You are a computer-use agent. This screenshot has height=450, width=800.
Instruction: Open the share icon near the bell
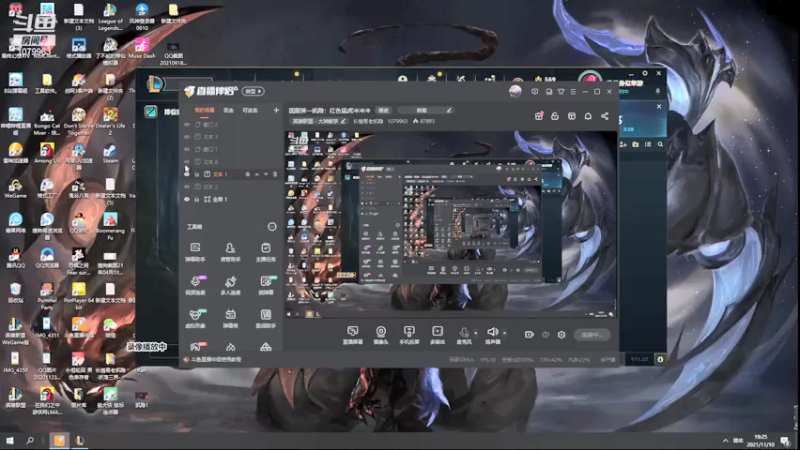point(605,116)
